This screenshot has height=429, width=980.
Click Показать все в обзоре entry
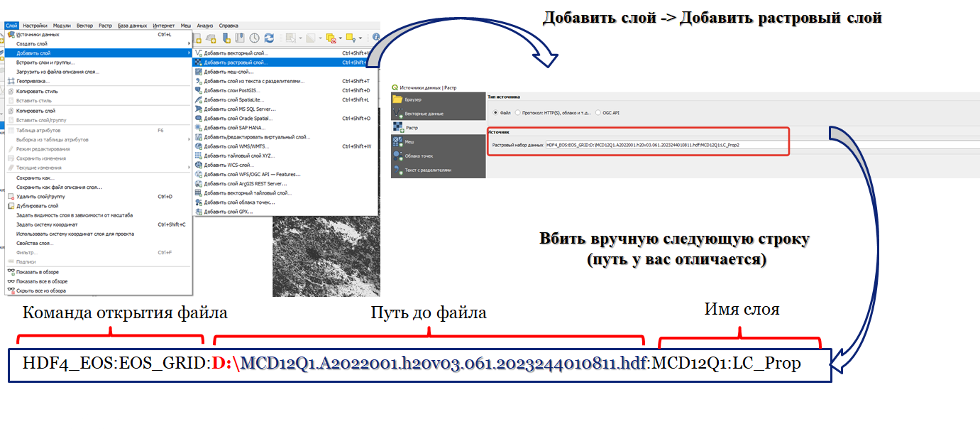coord(98,281)
